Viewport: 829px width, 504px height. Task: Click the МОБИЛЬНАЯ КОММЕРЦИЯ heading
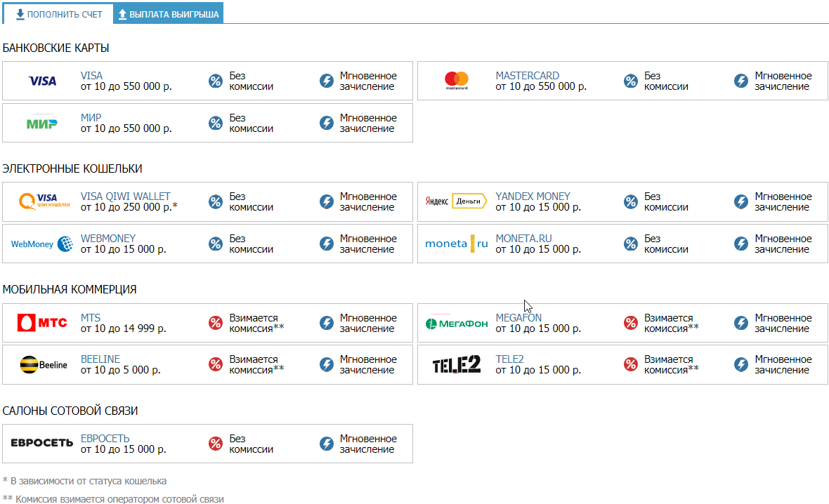coord(70,289)
